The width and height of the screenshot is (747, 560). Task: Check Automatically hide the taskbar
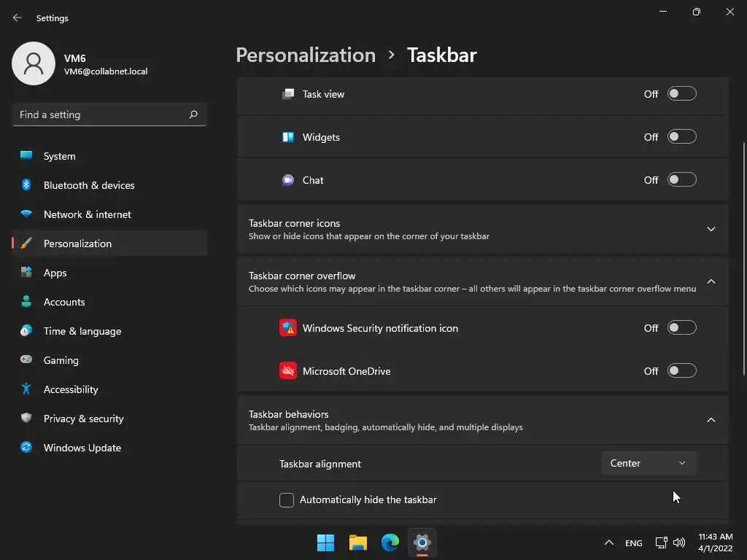coord(287,500)
